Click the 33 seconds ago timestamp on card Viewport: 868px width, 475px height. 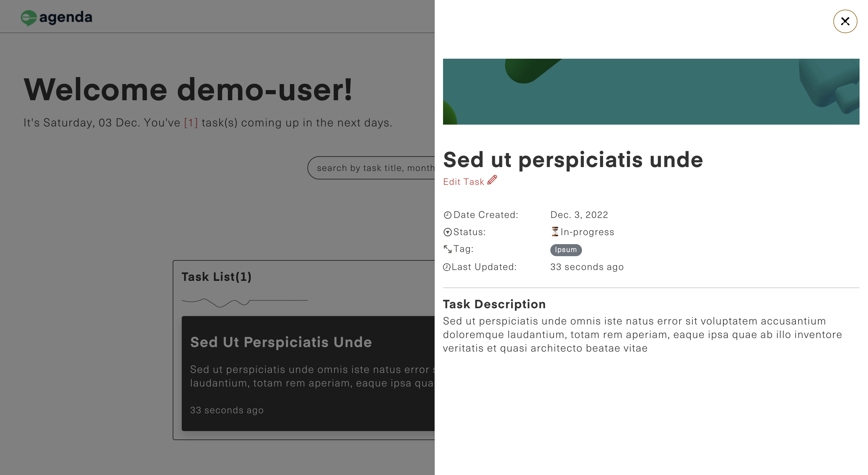227,410
